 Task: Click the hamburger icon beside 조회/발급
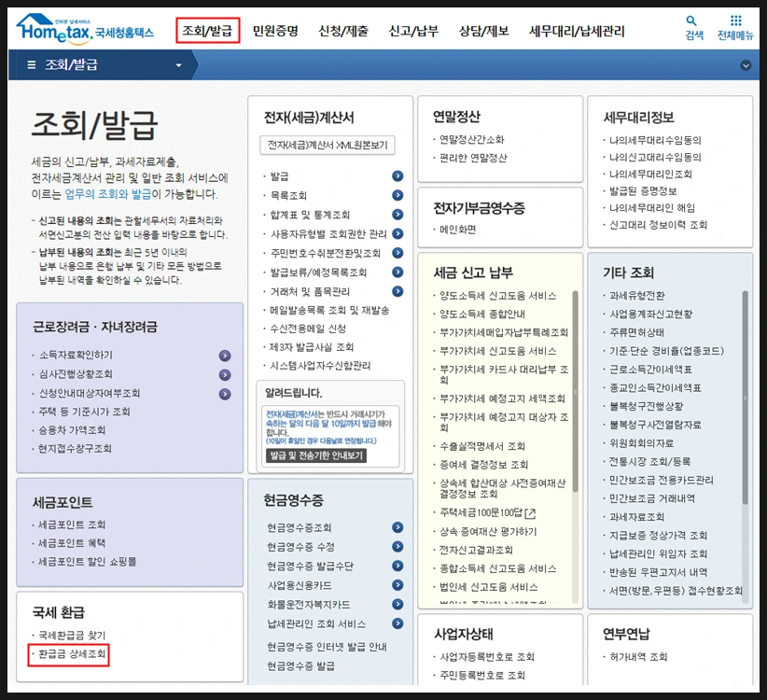32,64
